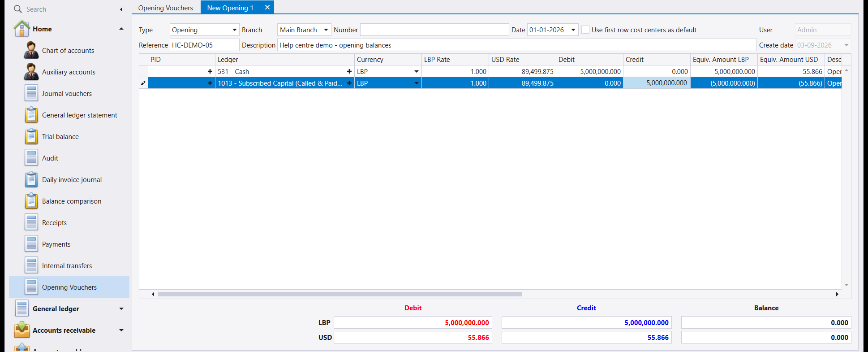
Task: Open the Date picker dropdown
Action: [573, 30]
